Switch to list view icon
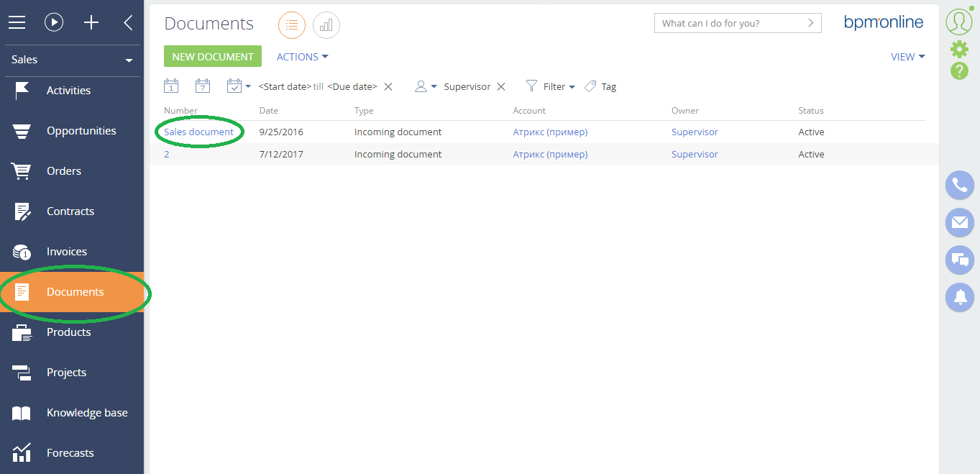 click(292, 25)
